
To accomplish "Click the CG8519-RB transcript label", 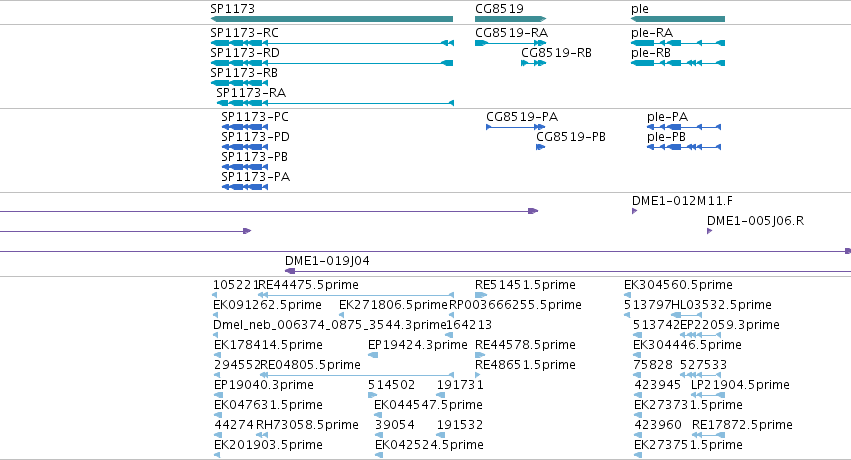I will (556, 53).
